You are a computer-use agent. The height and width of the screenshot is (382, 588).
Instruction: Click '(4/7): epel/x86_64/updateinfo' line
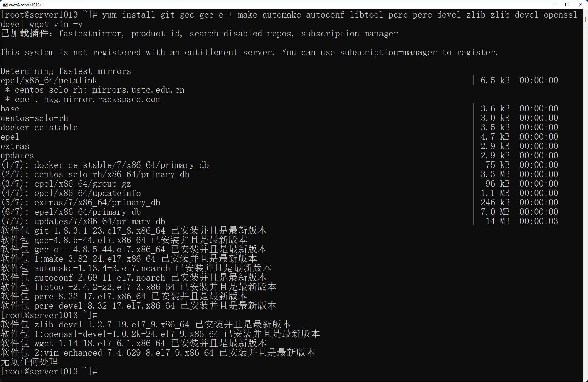coord(71,193)
